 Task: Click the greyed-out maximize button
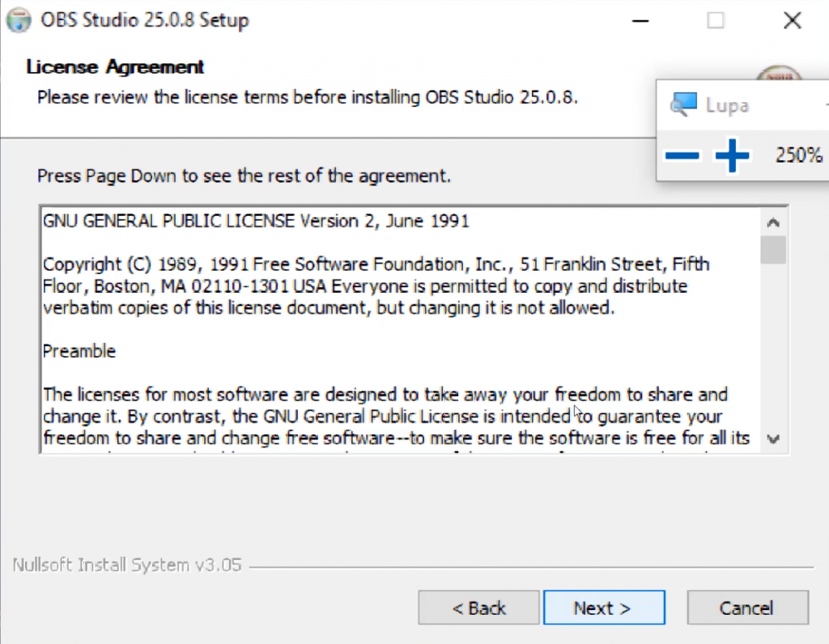pyautogui.click(x=716, y=20)
